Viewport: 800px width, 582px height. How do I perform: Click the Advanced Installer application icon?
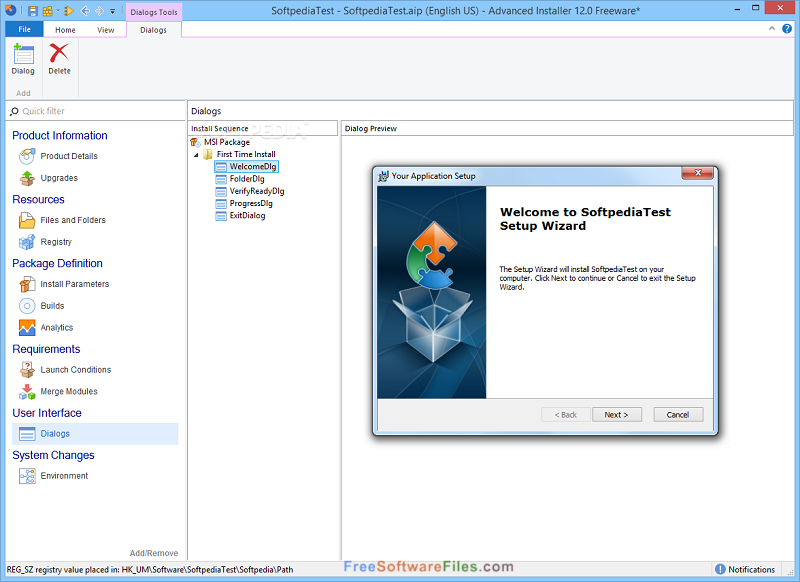pyautogui.click(x=10, y=10)
